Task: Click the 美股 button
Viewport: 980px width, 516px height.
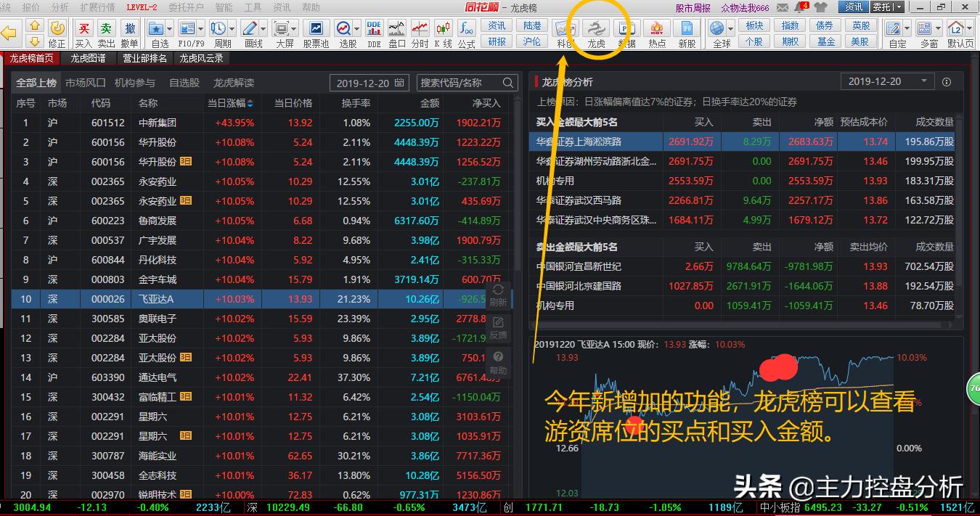Action: (x=860, y=41)
